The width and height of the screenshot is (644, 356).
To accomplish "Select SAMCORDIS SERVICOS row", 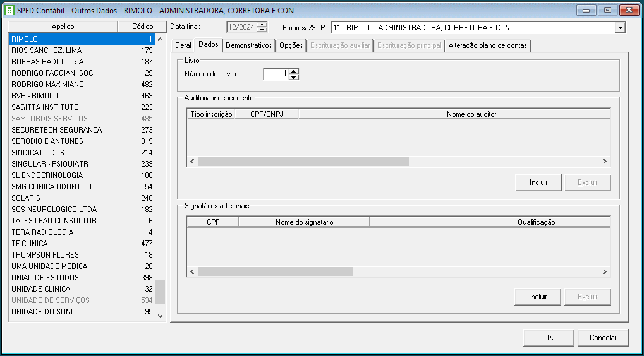I will click(82, 119).
